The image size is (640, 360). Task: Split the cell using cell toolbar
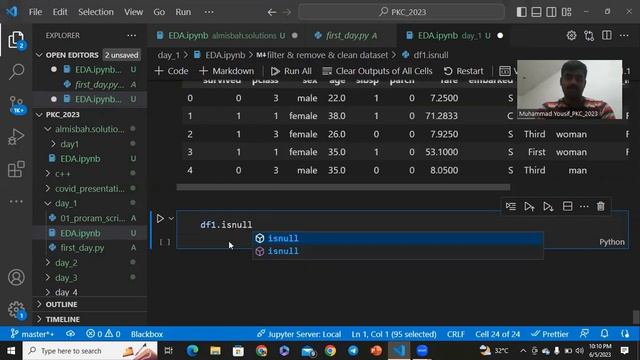[x=567, y=207]
